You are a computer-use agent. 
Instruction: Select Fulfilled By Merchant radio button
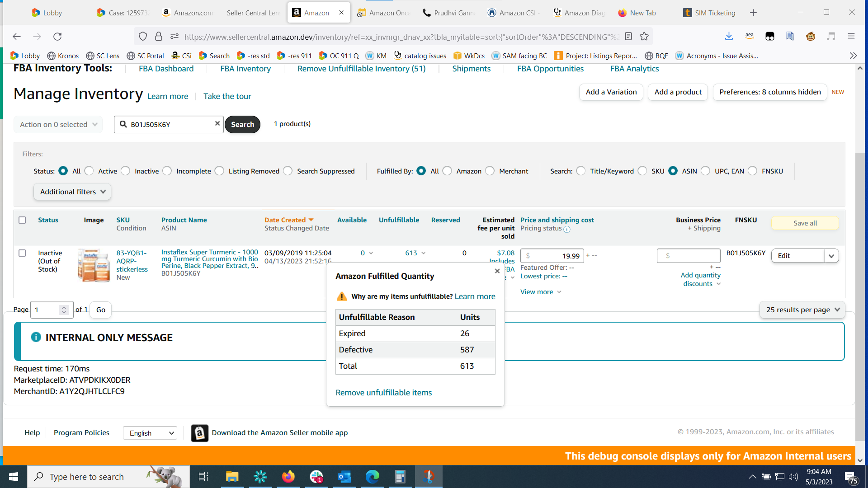pyautogui.click(x=490, y=171)
